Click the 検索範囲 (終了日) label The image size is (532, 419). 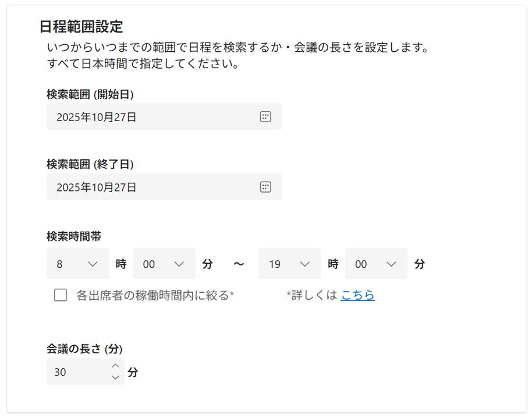pyautogui.click(x=90, y=165)
